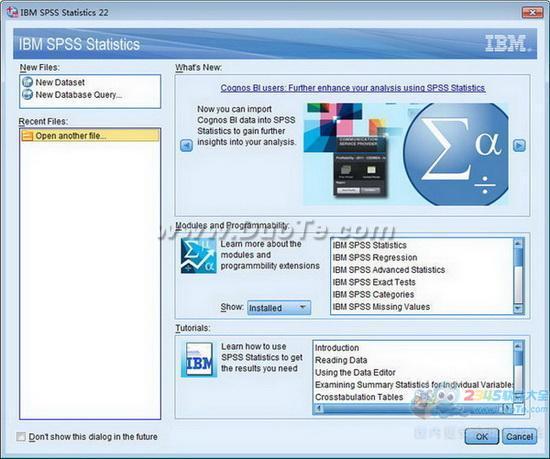550x459 pixels.
Task: Select the Crosstabulation Tables tutorial
Action: click(359, 397)
